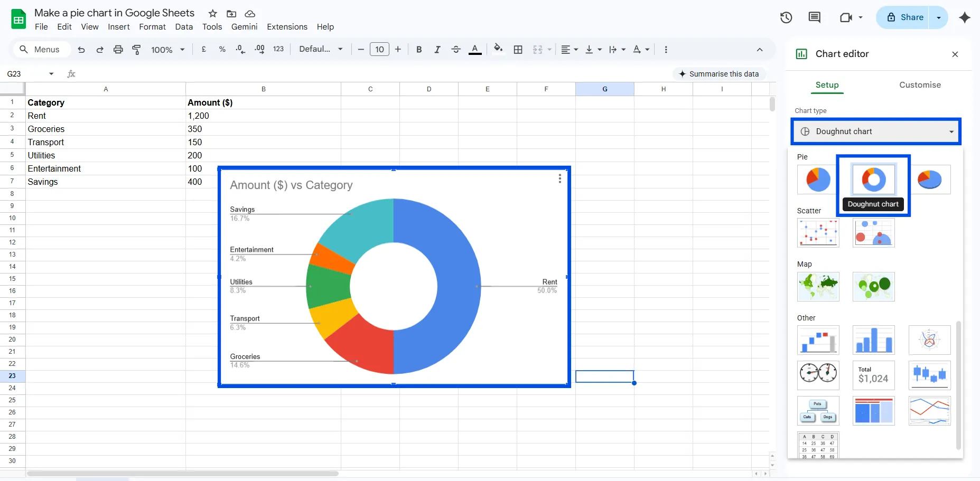Toggle bold formatting
The height and width of the screenshot is (481, 980).
(x=418, y=49)
